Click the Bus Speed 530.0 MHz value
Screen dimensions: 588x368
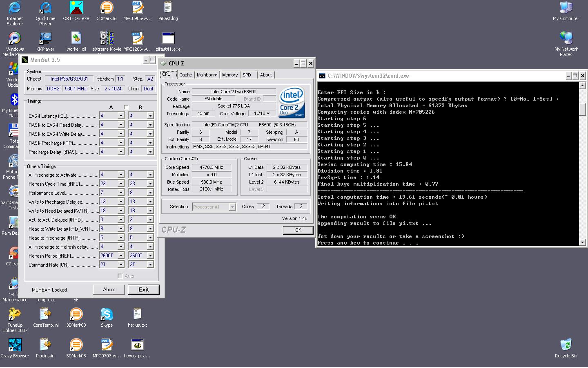click(x=212, y=182)
